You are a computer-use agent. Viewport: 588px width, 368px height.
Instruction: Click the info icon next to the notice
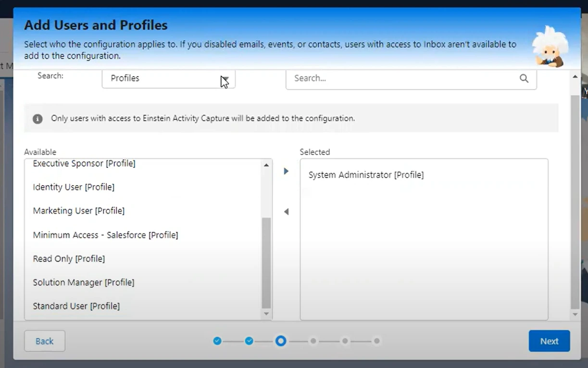[x=38, y=119]
